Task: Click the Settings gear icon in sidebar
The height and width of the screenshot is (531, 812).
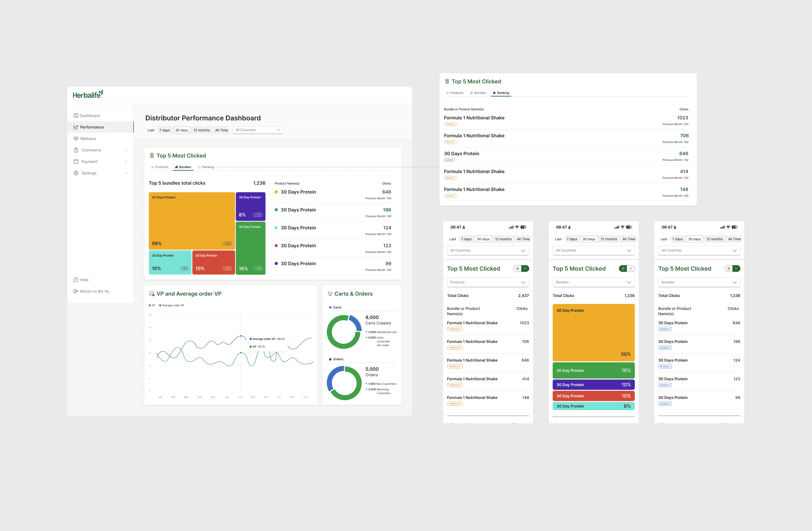Action: click(76, 173)
